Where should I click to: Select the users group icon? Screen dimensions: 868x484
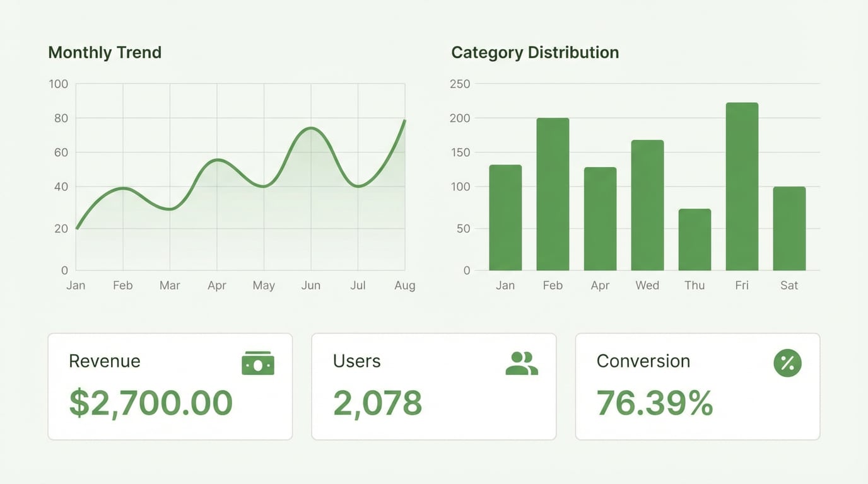coord(521,362)
